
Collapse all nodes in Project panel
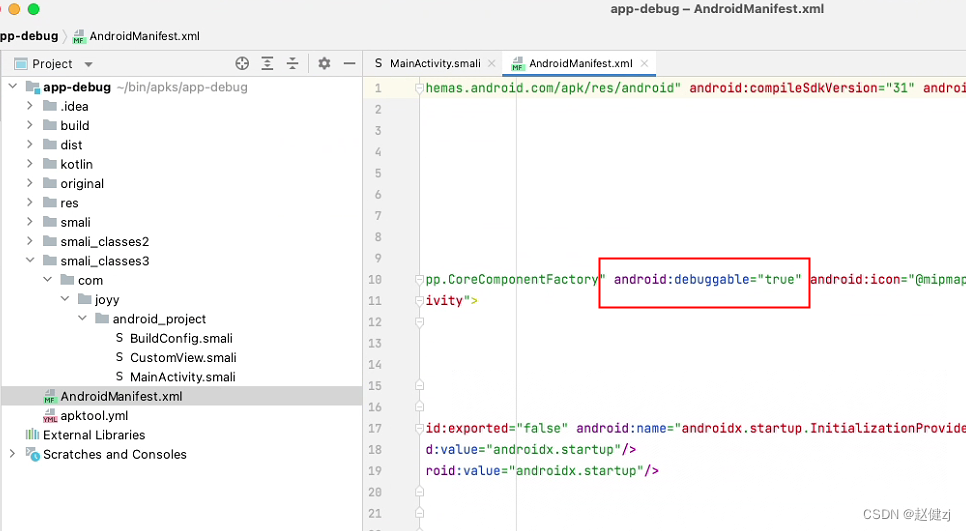(x=293, y=63)
